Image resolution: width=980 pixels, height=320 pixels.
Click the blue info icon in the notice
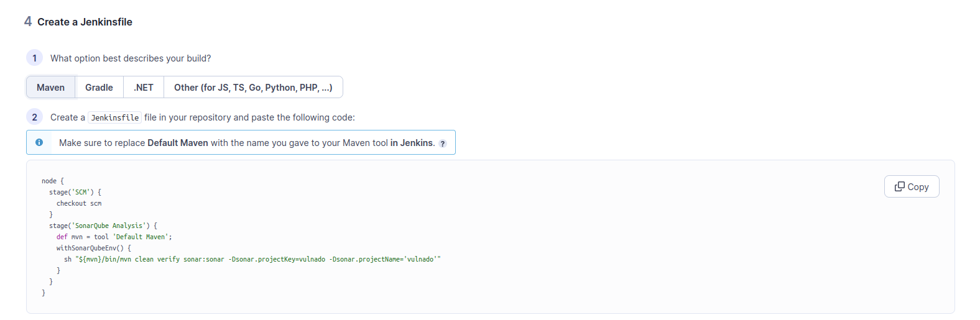(39, 142)
